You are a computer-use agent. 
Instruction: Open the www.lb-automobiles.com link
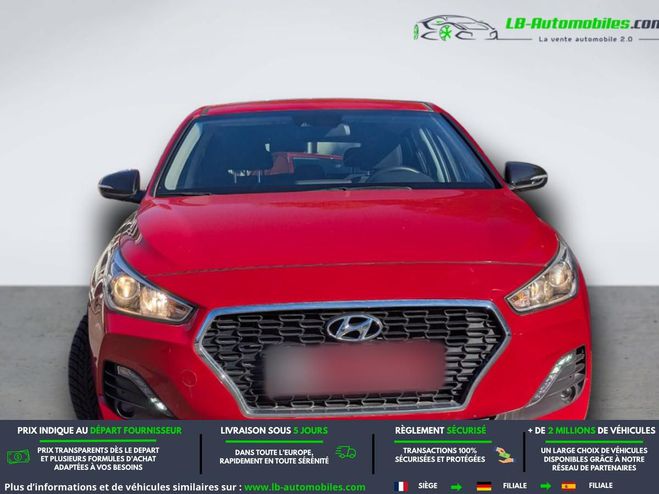(305, 487)
